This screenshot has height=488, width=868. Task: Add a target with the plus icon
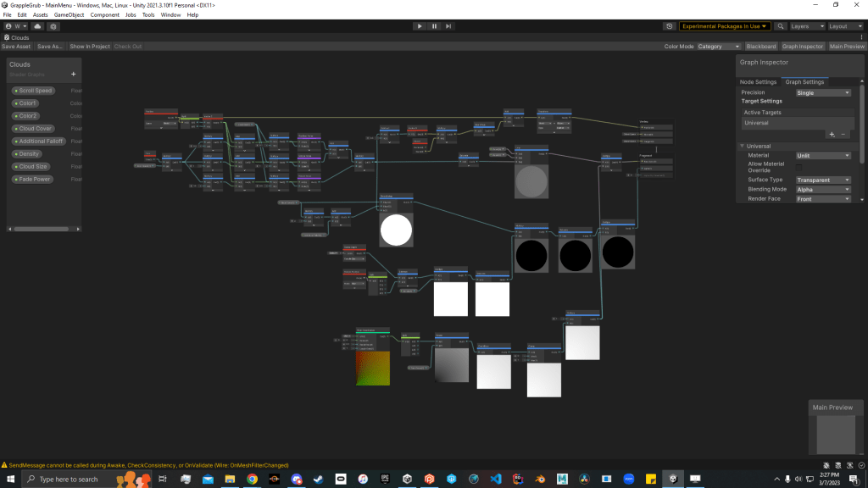(x=832, y=134)
